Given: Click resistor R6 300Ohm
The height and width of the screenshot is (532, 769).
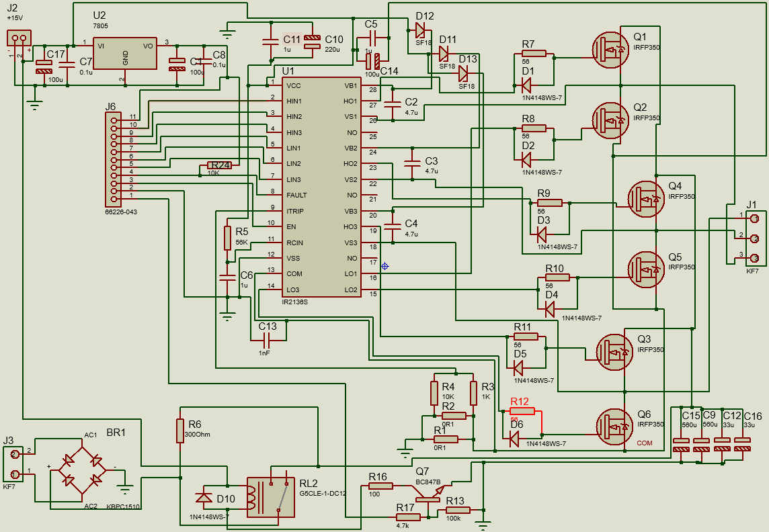Looking at the screenshot, I should (x=180, y=431).
